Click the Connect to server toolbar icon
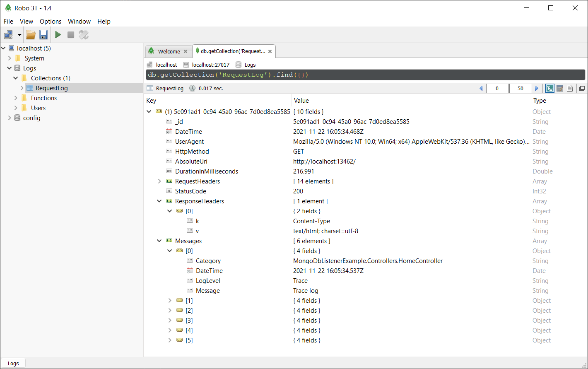 coord(9,35)
